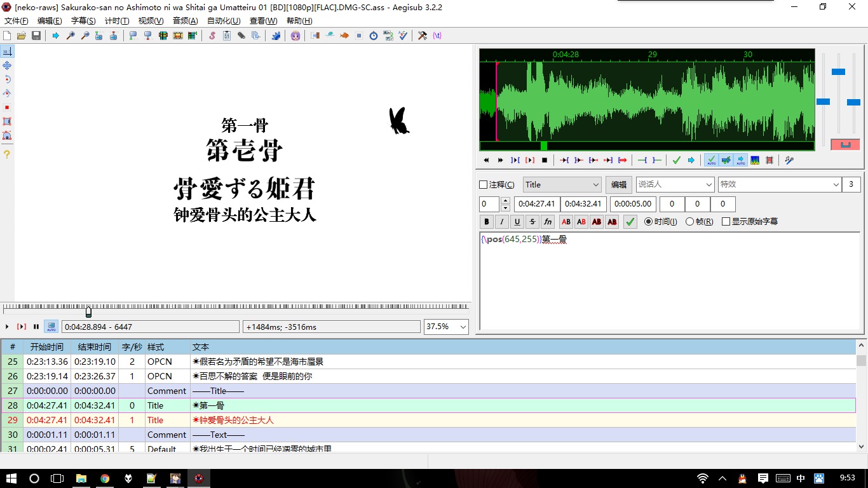Toggle spectrum analyzer mode icon
The width and height of the screenshot is (868, 488).
pyautogui.click(x=755, y=160)
